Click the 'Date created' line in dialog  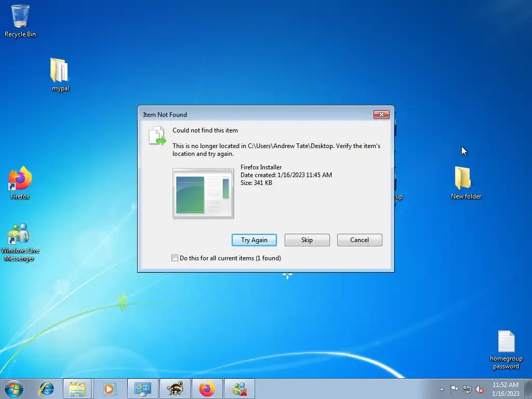pyautogui.click(x=286, y=175)
